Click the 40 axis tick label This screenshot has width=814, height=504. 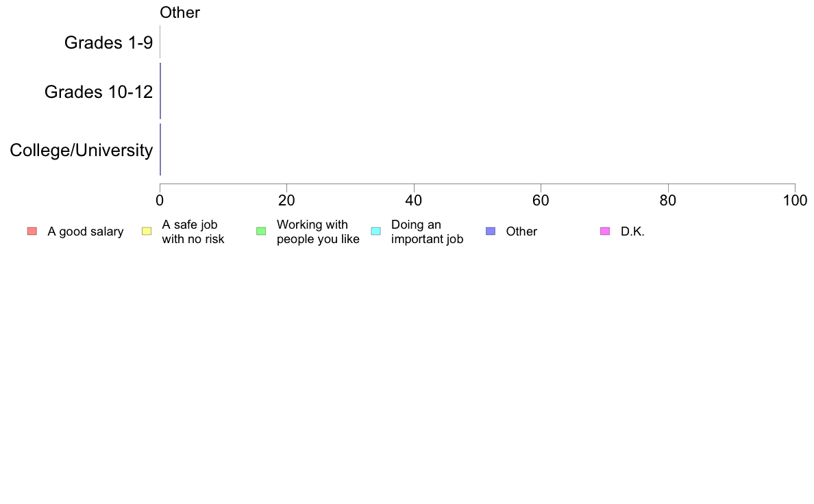point(414,201)
